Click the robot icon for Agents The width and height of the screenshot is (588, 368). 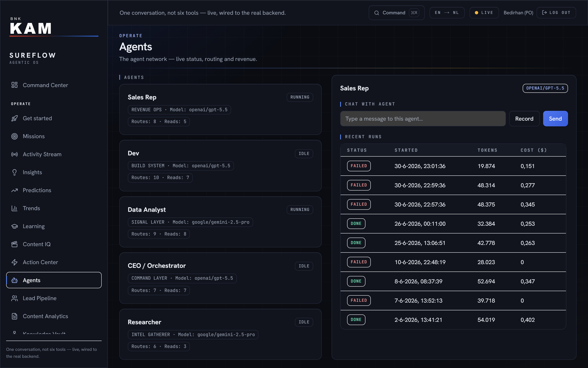(14, 280)
